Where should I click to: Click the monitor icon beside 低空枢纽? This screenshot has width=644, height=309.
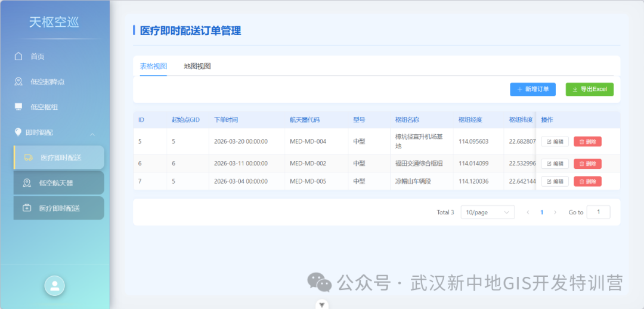coord(18,107)
